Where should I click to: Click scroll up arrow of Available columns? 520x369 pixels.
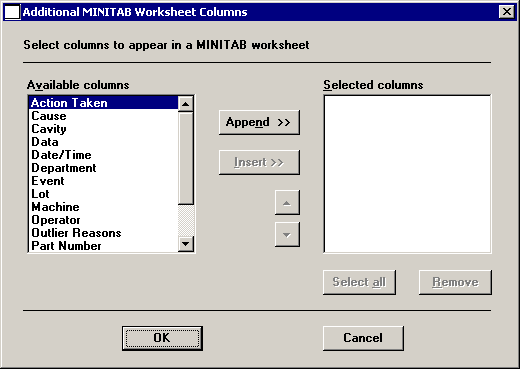(186, 104)
